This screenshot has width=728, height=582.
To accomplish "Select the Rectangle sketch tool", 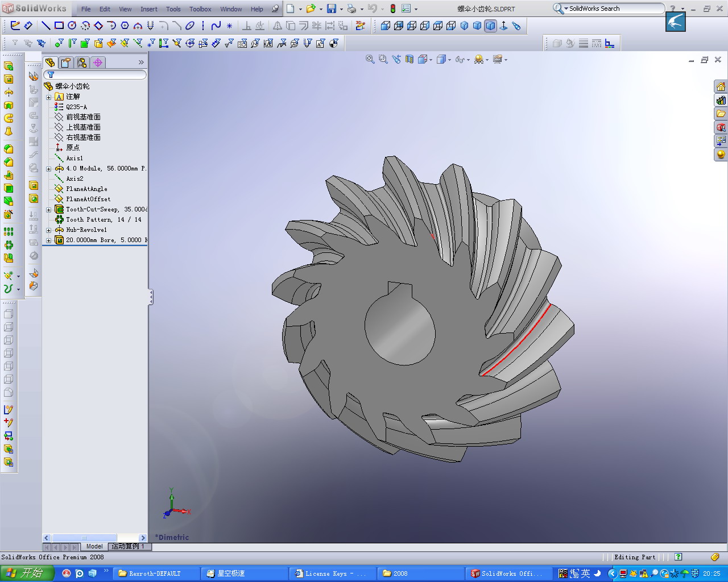I will point(59,26).
